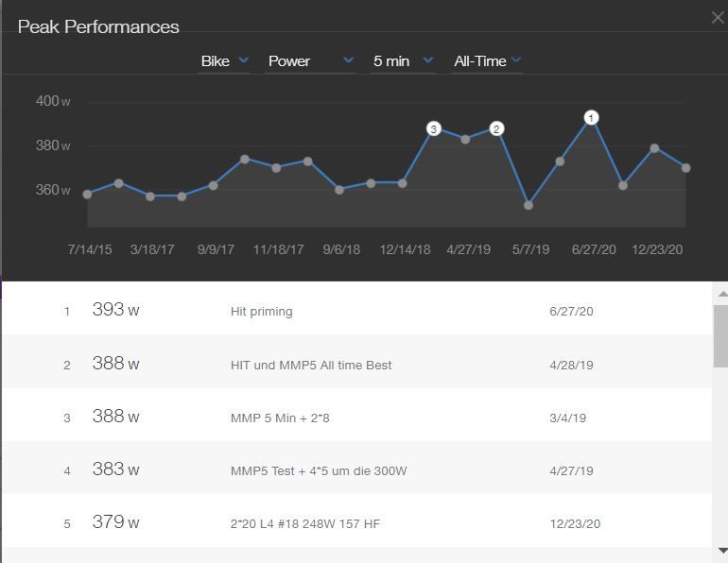
Task: Open the Power metric dropdown
Action: [x=310, y=60]
